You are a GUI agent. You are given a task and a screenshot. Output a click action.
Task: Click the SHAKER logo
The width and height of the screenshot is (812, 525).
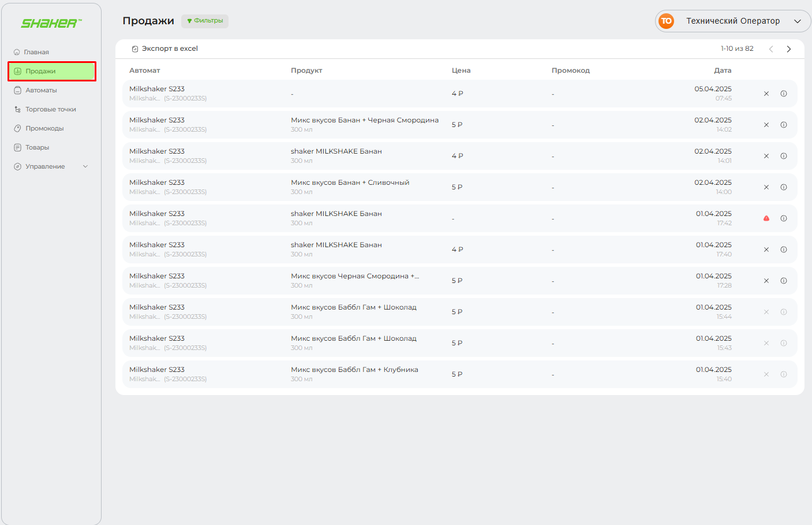(x=51, y=23)
